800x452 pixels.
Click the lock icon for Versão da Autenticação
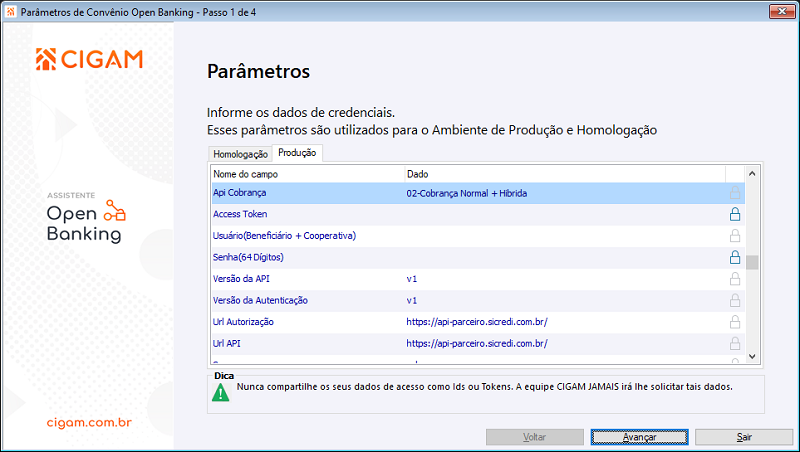[735, 300]
